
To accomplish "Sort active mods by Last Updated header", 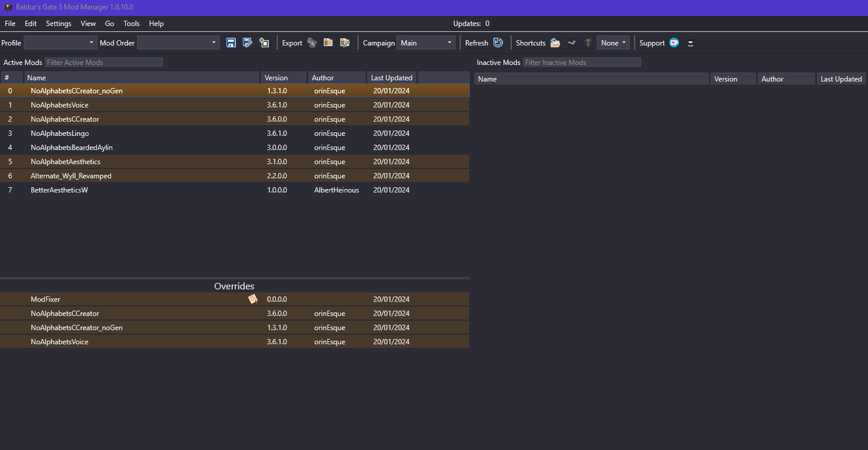I will click(392, 78).
